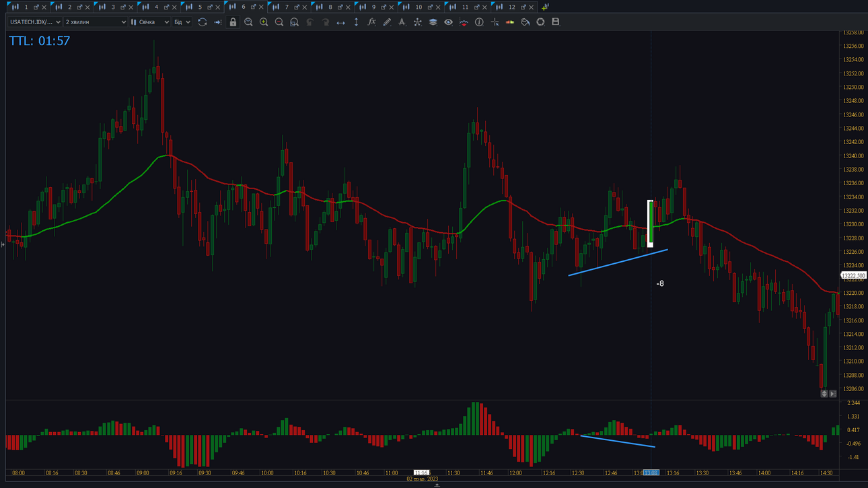
Task: Open the 2 хвилин timeframe dropdown
Action: tap(96, 22)
